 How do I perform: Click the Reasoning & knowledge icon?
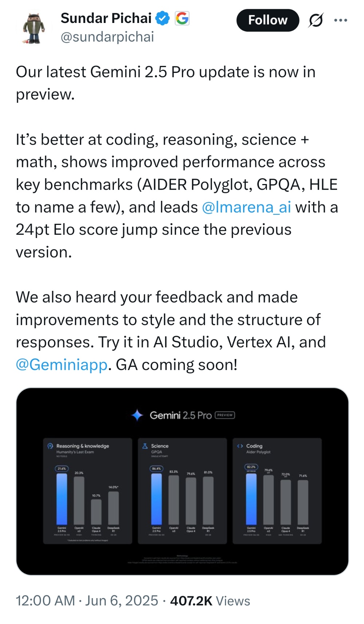coord(50,445)
